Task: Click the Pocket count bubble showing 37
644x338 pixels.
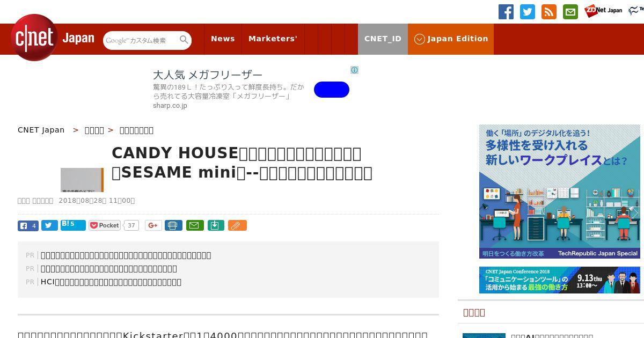Action: click(131, 225)
